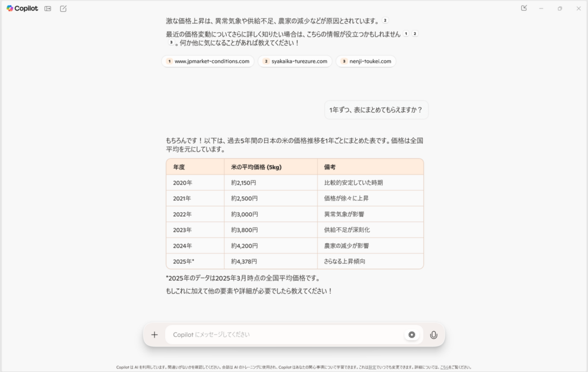
Task: Select the 異常気象が影響 note
Action: [x=370, y=215]
